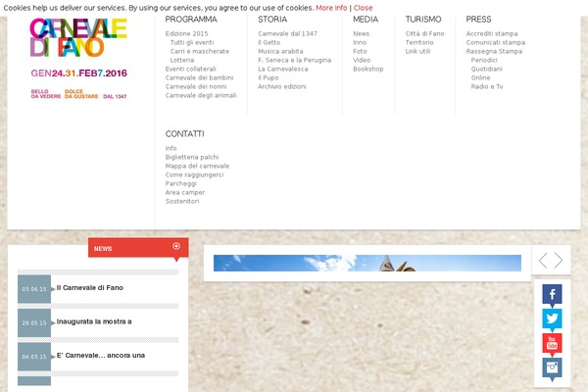
Task: Open the PRESS menu heading
Action: (478, 20)
